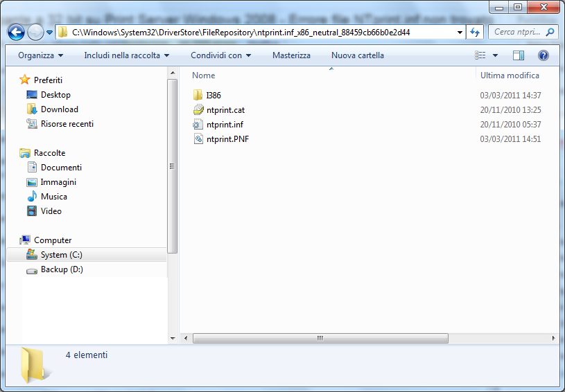Click the Masterizza button
This screenshot has height=392, width=565.
pyautogui.click(x=291, y=55)
